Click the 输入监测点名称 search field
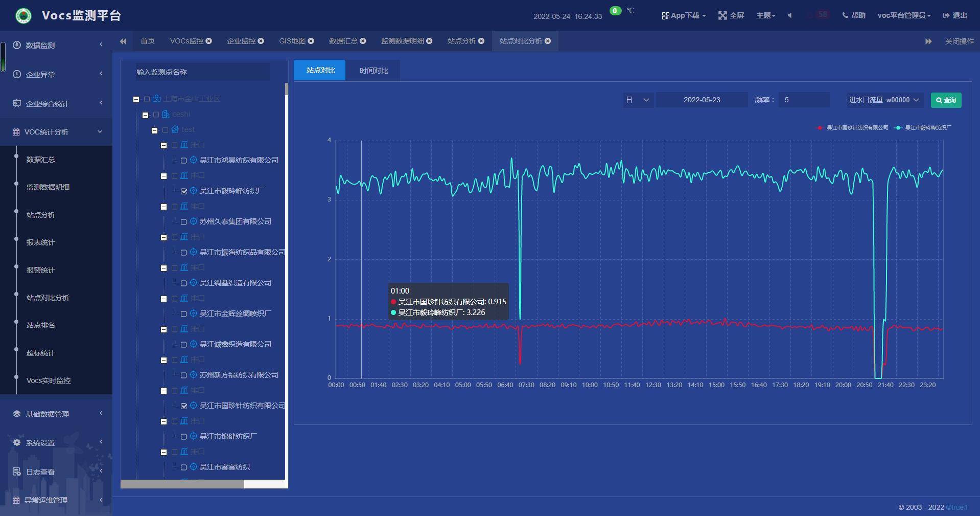Screen dimensions: 980x516 pos(202,72)
